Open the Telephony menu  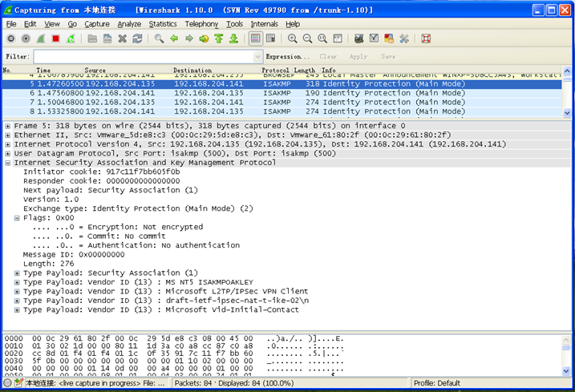click(201, 24)
